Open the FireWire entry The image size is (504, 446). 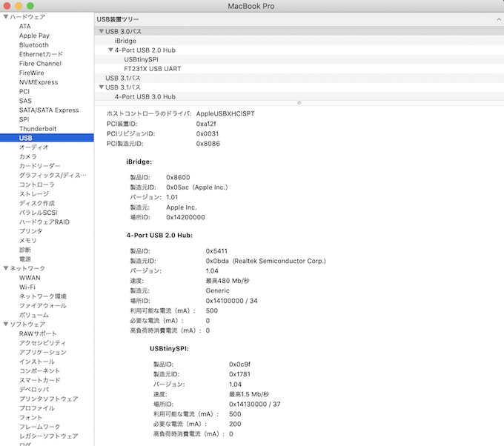click(x=31, y=73)
